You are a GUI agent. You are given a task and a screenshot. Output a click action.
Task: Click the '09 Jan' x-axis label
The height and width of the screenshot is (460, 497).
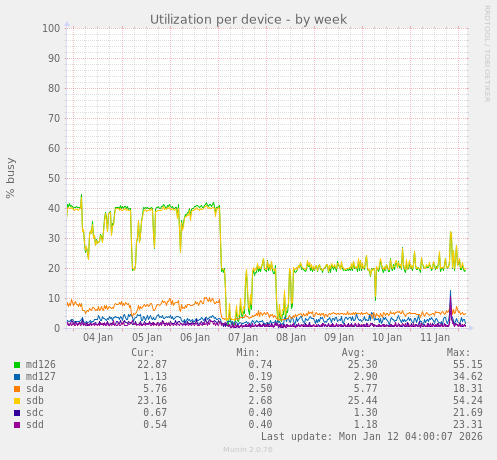[x=339, y=337]
